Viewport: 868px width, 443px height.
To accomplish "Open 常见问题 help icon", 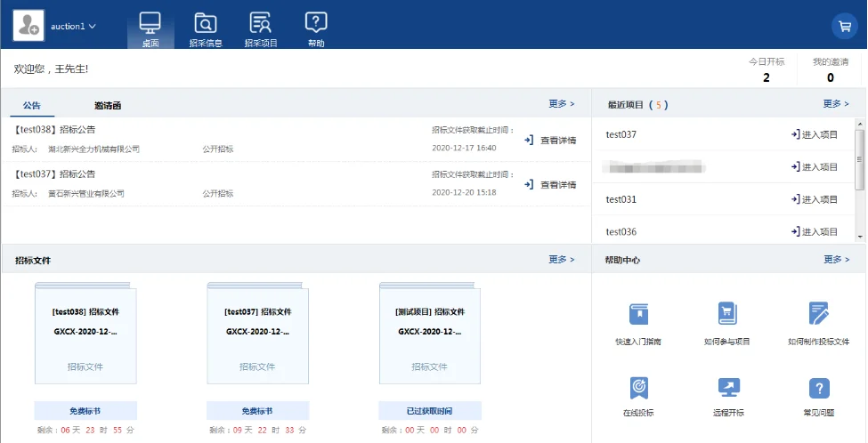I will pos(819,388).
